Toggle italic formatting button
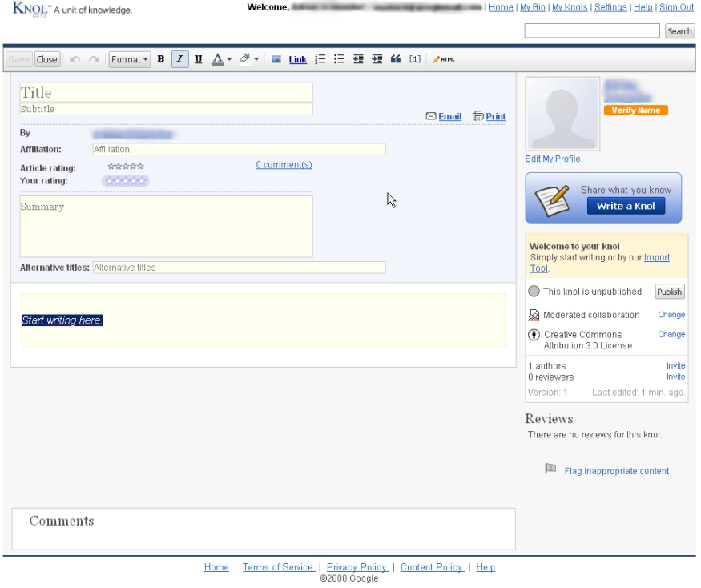 click(x=179, y=59)
